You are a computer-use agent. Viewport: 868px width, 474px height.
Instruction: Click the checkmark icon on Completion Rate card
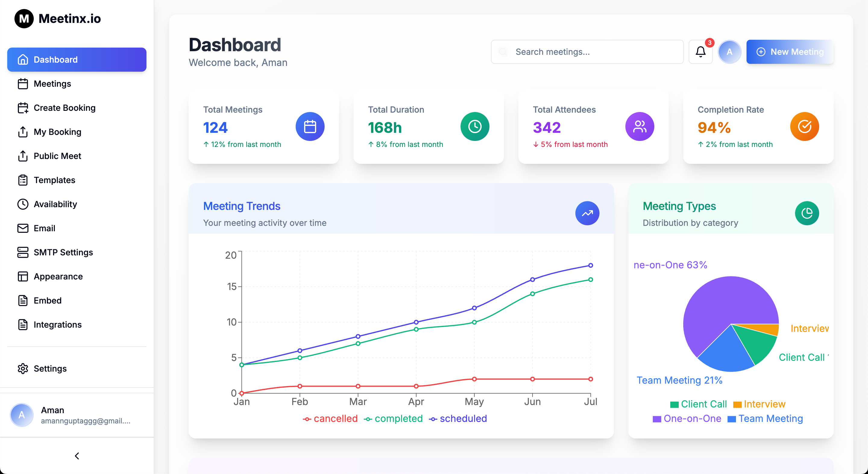tap(804, 126)
